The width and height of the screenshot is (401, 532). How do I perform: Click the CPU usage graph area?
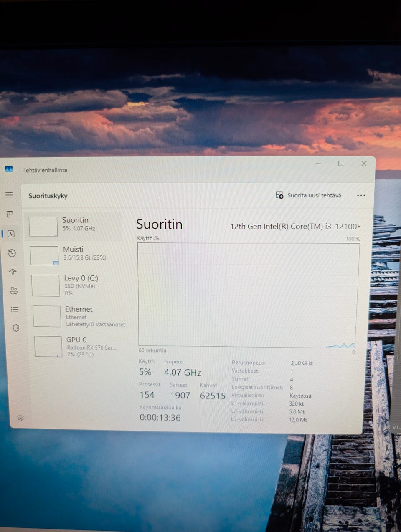point(248,295)
